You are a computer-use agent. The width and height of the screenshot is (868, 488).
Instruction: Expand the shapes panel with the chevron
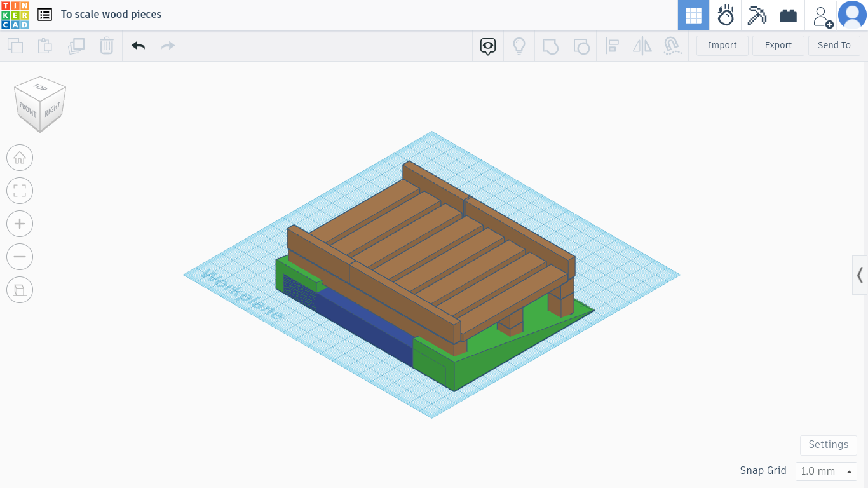(860, 274)
